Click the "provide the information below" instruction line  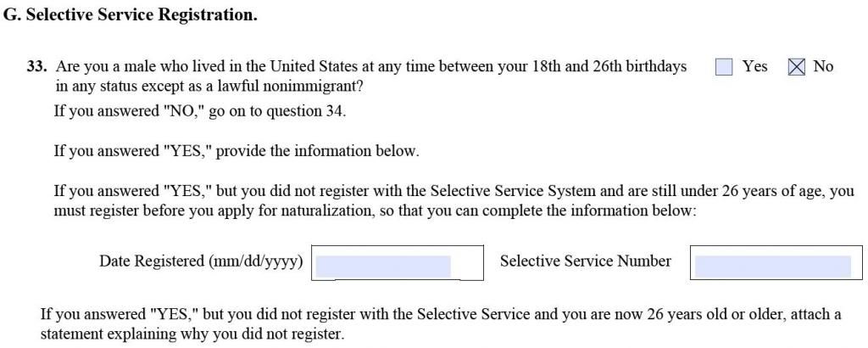coord(236,151)
